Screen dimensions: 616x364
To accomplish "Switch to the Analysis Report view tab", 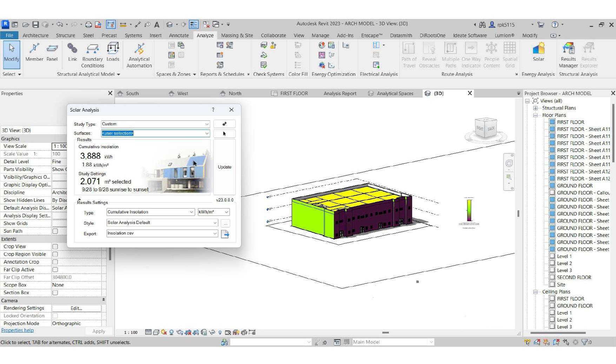I will click(340, 93).
